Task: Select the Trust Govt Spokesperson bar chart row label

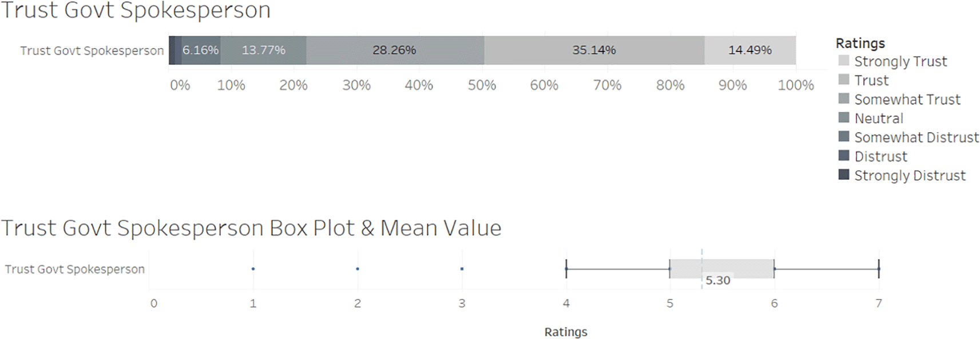Action: tap(92, 50)
